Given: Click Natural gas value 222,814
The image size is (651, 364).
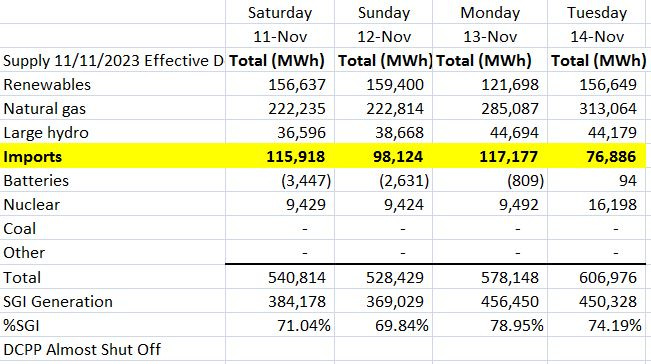Looking at the screenshot, I should click(x=395, y=108).
